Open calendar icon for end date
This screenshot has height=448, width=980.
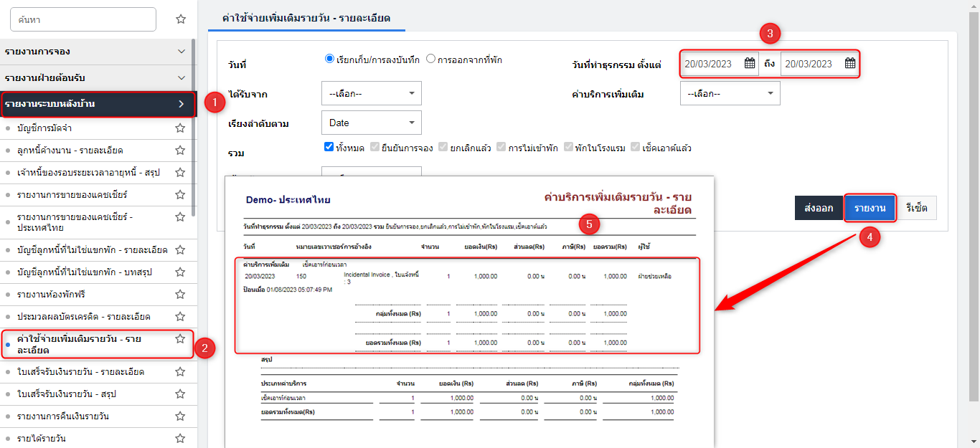point(850,63)
